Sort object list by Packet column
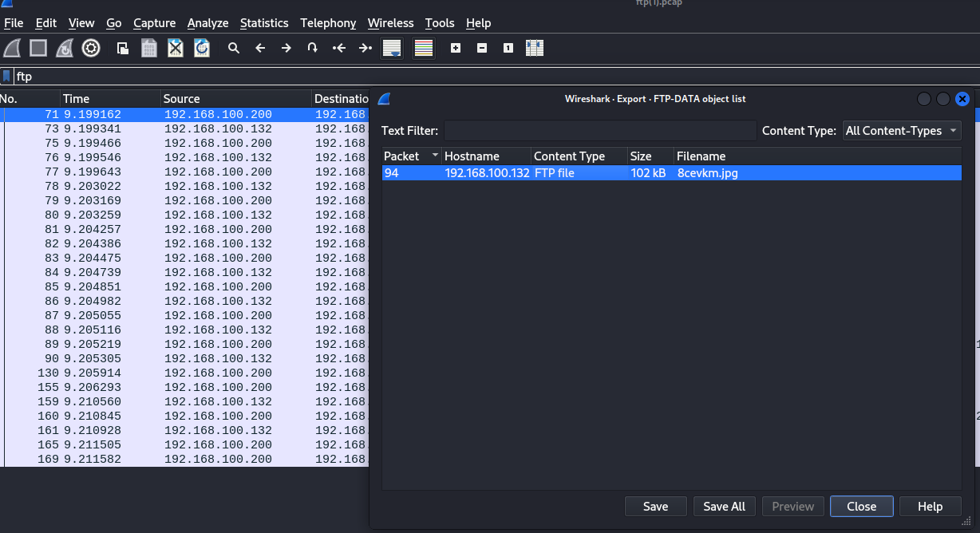This screenshot has height=533, width=980. 412,156
